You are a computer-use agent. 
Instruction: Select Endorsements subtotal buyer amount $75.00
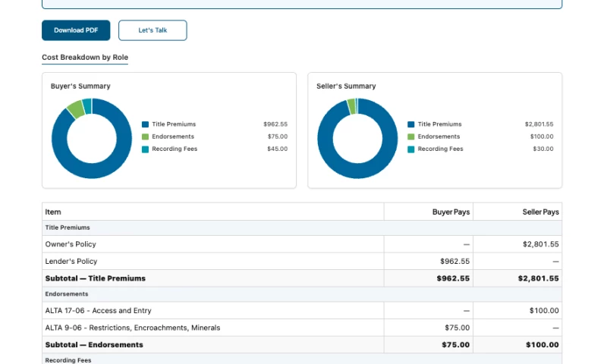(456, 344)
